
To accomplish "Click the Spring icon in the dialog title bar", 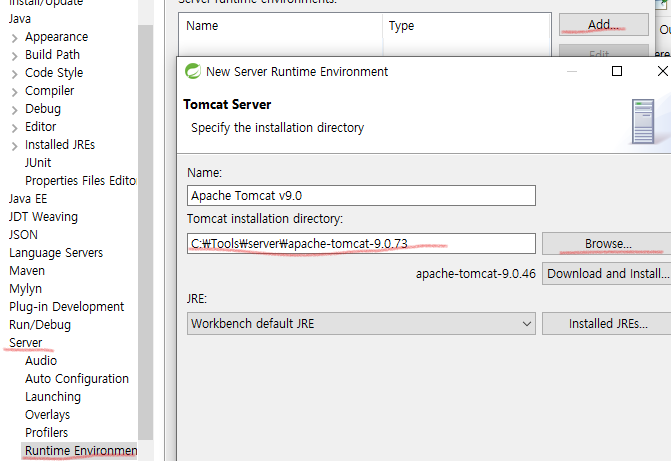I will pos(193,71).
